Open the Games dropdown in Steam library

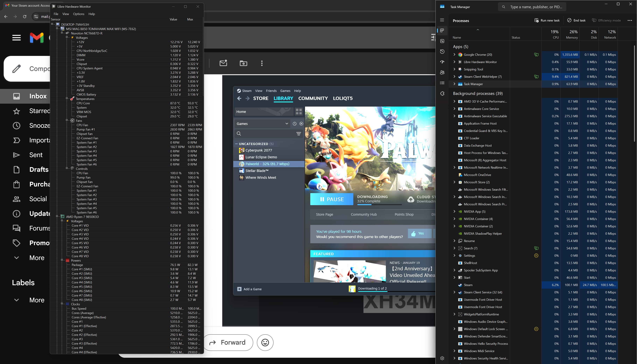pos(262,124)
